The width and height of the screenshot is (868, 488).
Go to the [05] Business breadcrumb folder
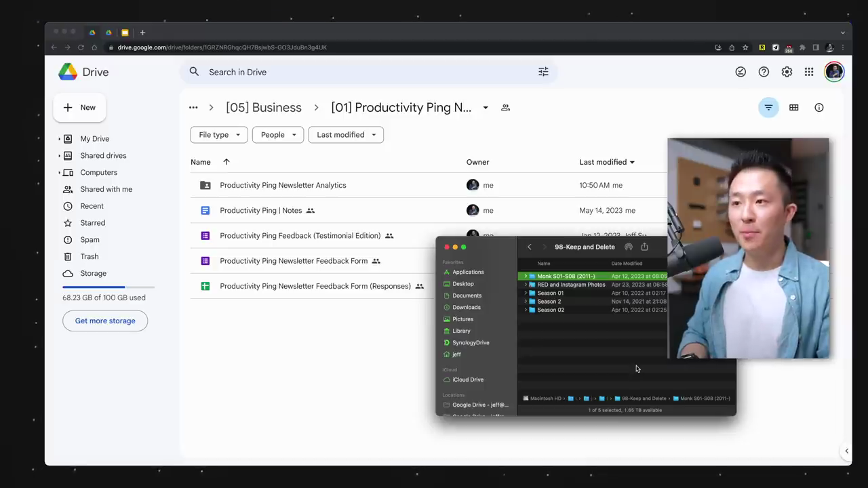click(x=264, y=108)
